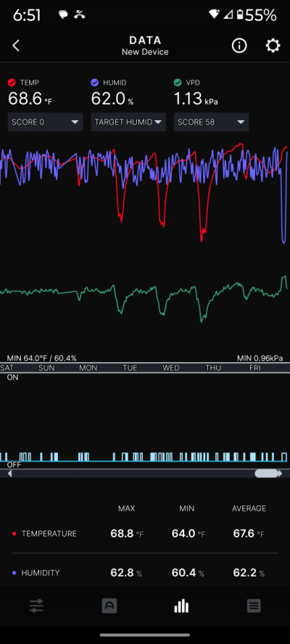290x644 pixels.
Task: Expand the SCORE 0 dropdown
Action: pyautogui.click(x=45, y=122)
